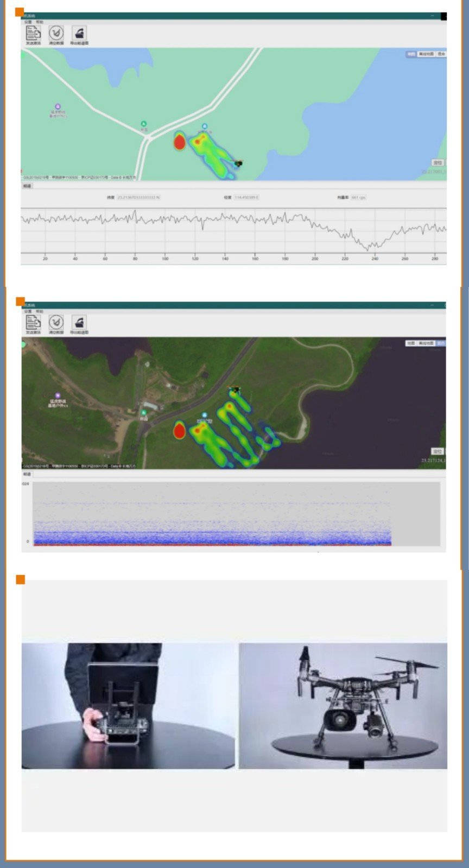The image size is (469, 868).
Task: Click the 剂量率 dose rate value field
Action: tap(358, 197)
